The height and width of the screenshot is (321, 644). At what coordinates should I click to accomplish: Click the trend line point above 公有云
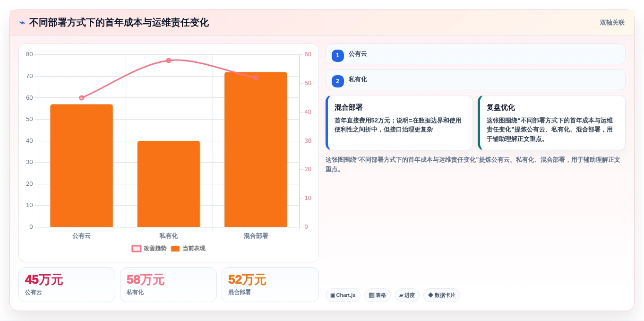coord(82,98)
